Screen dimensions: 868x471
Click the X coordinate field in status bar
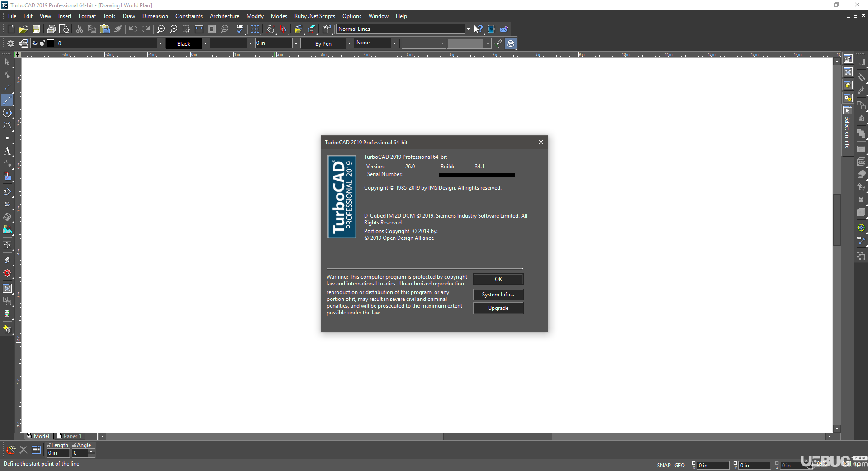pos(713,465)
